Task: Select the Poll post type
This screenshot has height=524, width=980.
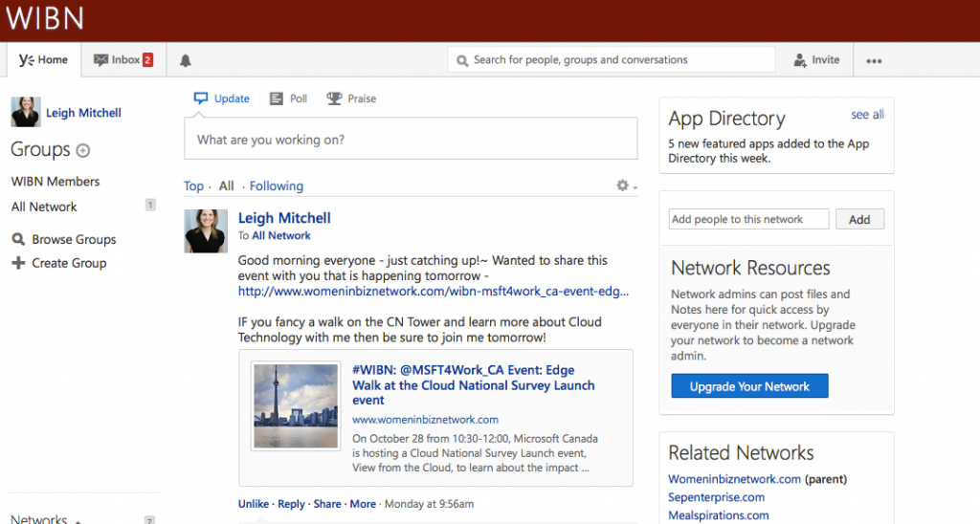Action: [x=288, y=98]
